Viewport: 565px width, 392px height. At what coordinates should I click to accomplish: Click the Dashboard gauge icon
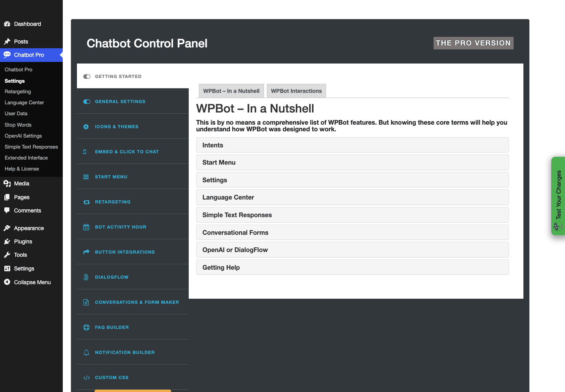pyautogui.click(x=7, y=24)
